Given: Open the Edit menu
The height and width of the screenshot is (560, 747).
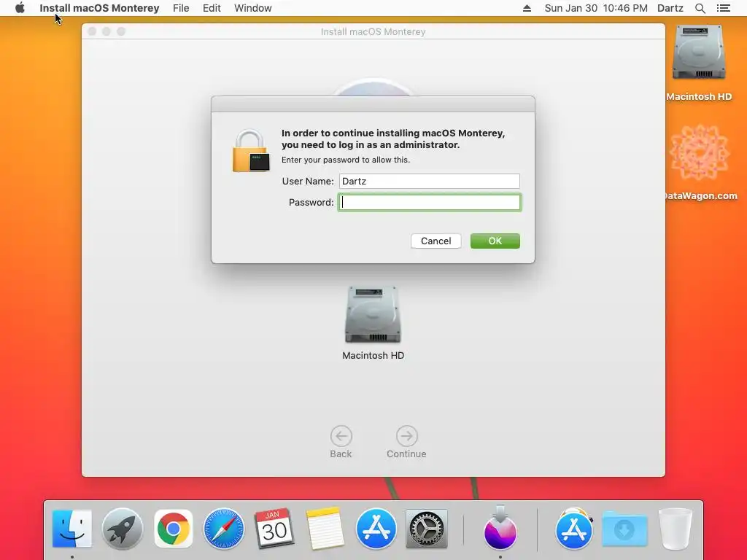Looking at the screenshot, I should click(212, 8).
